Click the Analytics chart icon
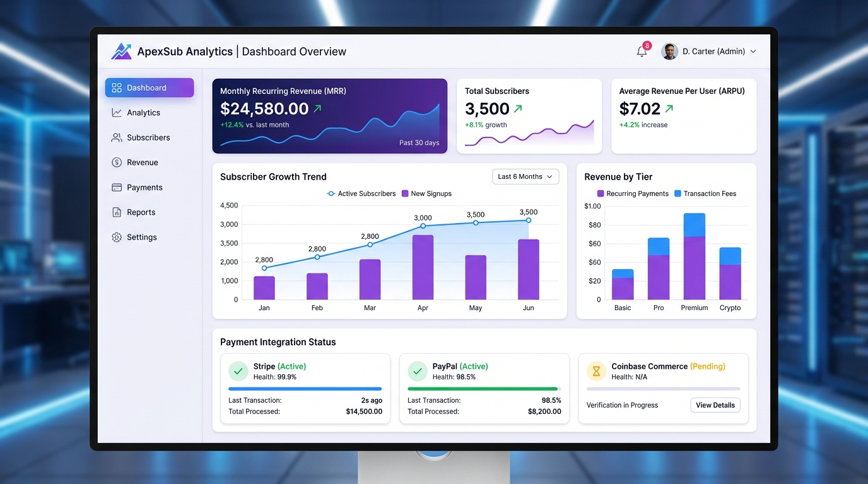868x484 pixels. 117,112
